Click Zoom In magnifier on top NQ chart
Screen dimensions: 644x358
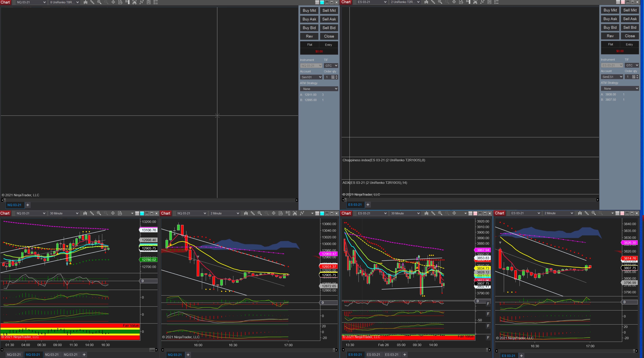tap(99, 2)
